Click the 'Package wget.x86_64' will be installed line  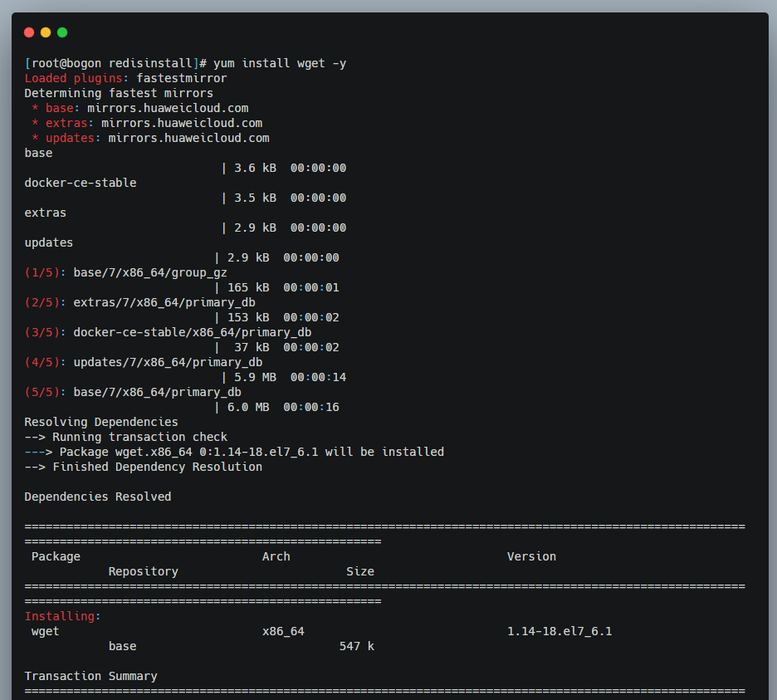[234, 452]
